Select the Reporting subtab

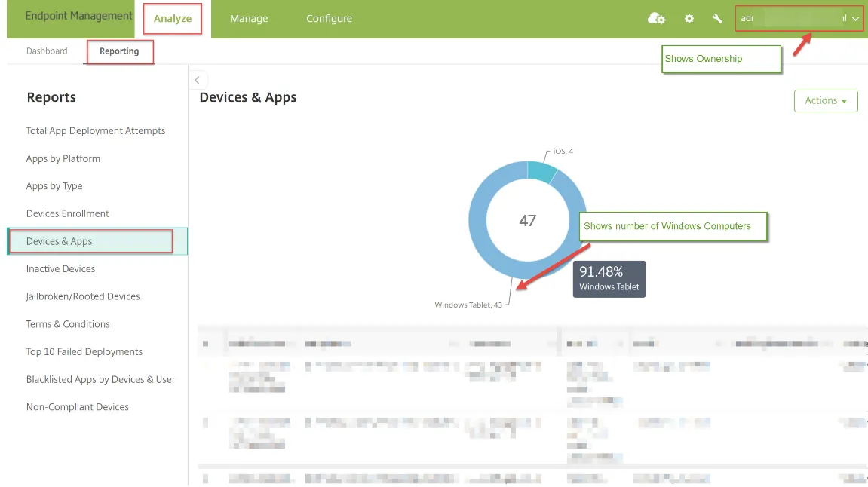[119, 51]
